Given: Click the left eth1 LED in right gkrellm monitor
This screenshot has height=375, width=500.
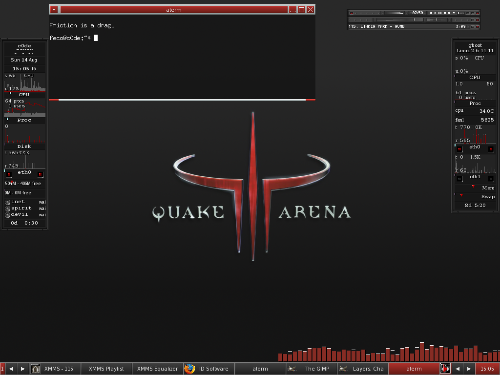Looking at the screenshot, I should 460,179.
